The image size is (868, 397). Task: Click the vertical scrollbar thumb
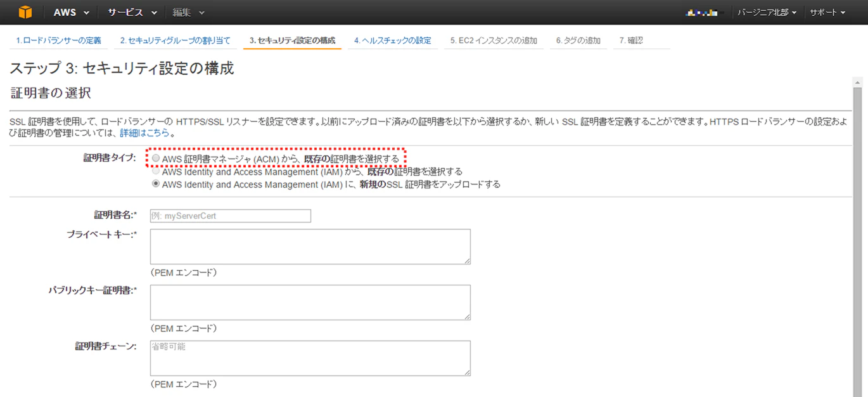[x=858, y=242]
